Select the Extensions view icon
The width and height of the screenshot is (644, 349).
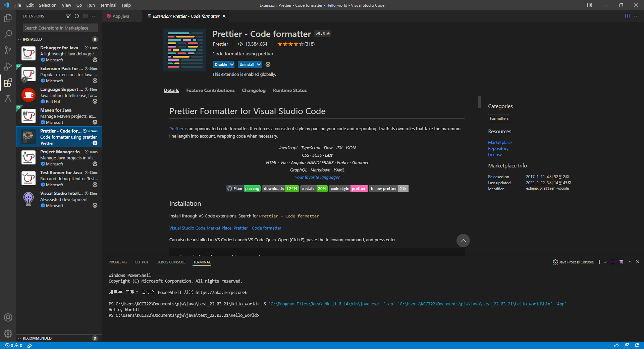pyautogui.click(x=8, y=83)
